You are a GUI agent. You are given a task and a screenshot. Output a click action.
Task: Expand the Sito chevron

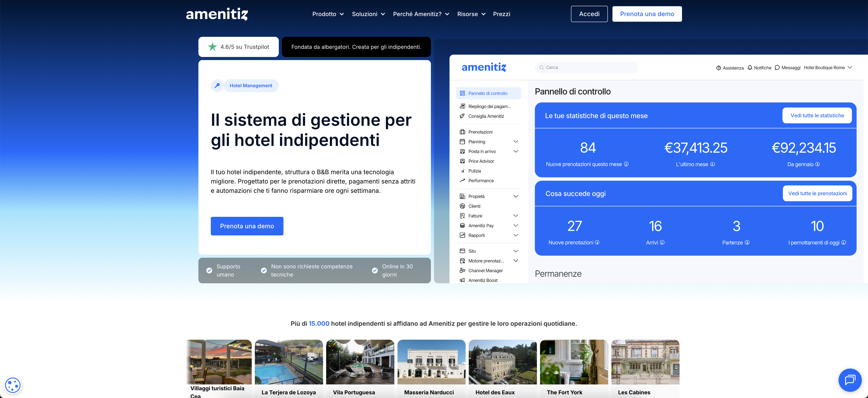[516, 251]
